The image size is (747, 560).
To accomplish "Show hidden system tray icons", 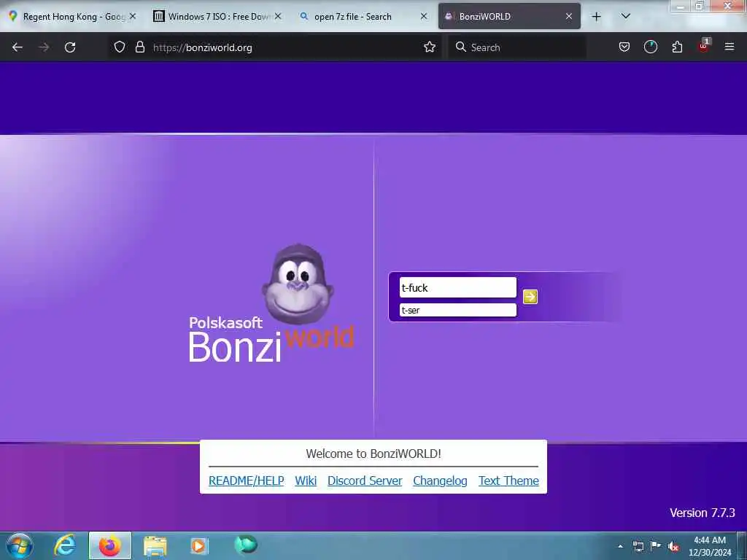I will (620, 546).
